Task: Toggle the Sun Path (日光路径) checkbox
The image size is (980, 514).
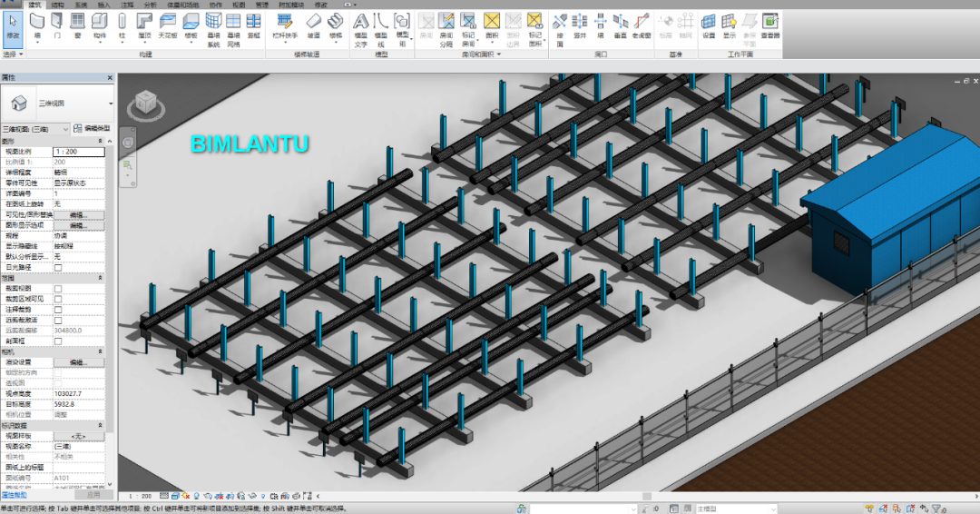Action: pos(58,268)
